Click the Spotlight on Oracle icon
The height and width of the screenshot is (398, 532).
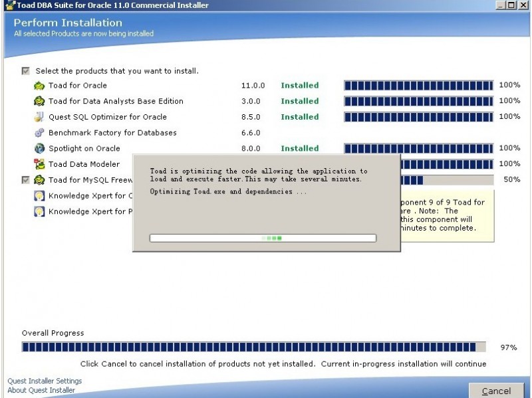(39, 148)
